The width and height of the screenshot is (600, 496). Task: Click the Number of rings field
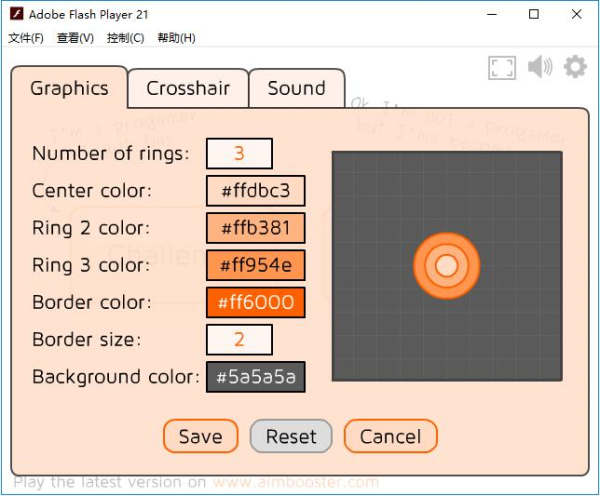click(239, 153)
